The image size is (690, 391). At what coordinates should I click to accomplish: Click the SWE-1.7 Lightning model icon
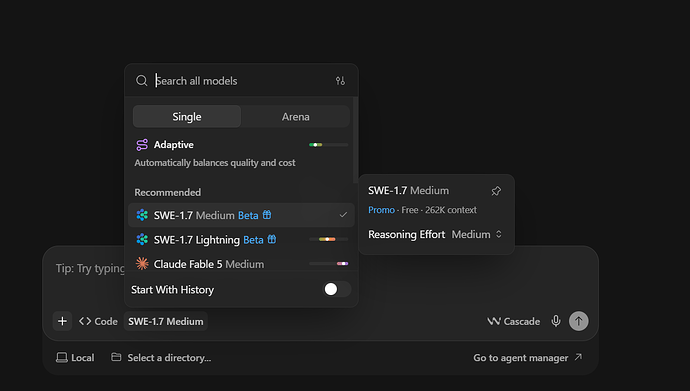[x=142, y=240]
